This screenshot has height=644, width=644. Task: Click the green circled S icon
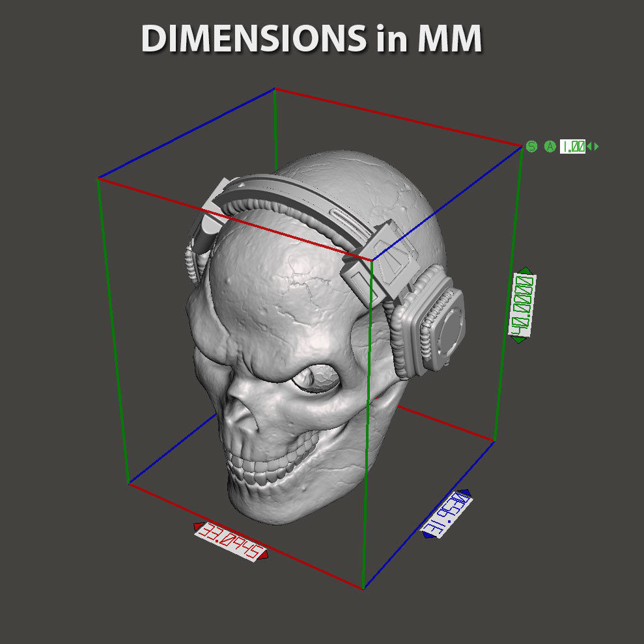[x=531, y=147]
